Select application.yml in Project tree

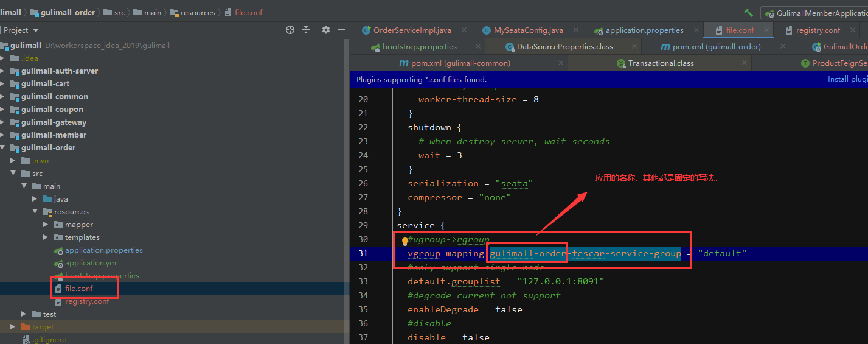point(91,263)
